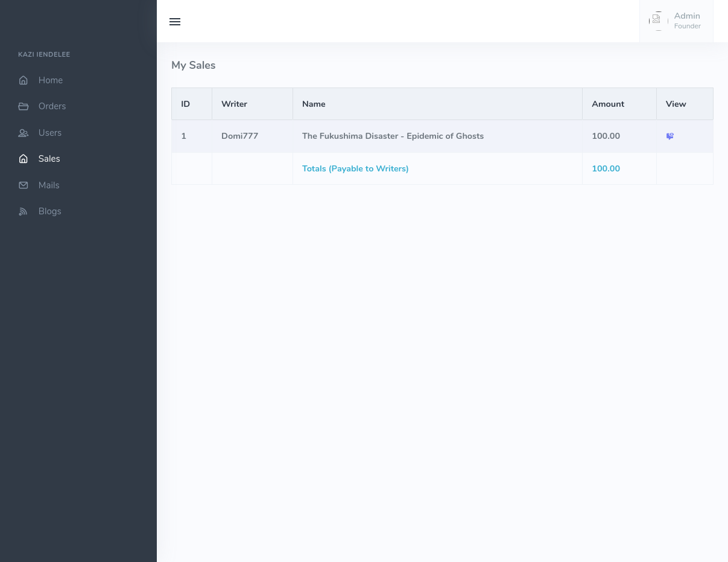Click the Orders folder icon

click(24, 106)
